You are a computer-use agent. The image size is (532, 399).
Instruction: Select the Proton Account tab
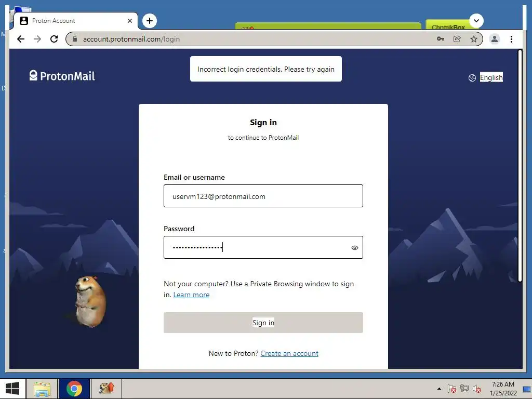(76, 21)
